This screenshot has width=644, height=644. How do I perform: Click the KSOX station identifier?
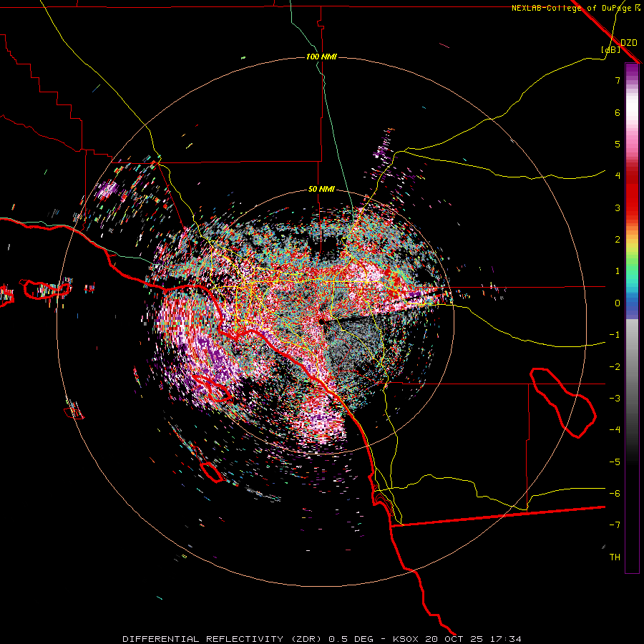tap(406, 639)
